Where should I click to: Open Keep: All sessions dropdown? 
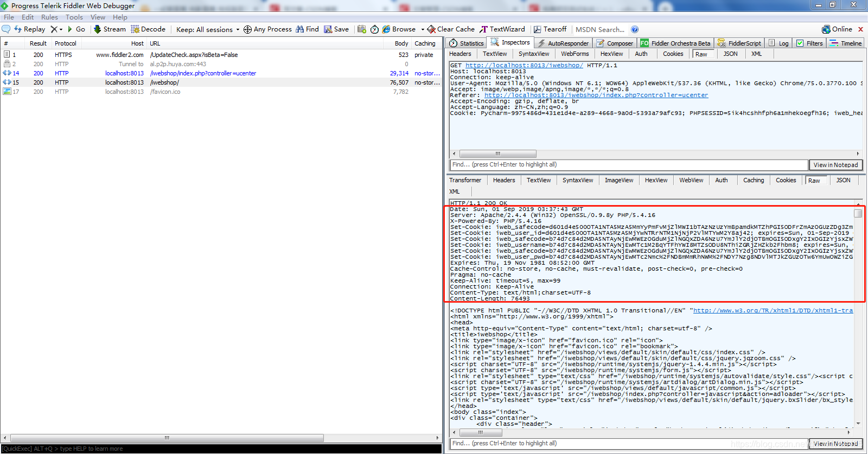[208, 29]
